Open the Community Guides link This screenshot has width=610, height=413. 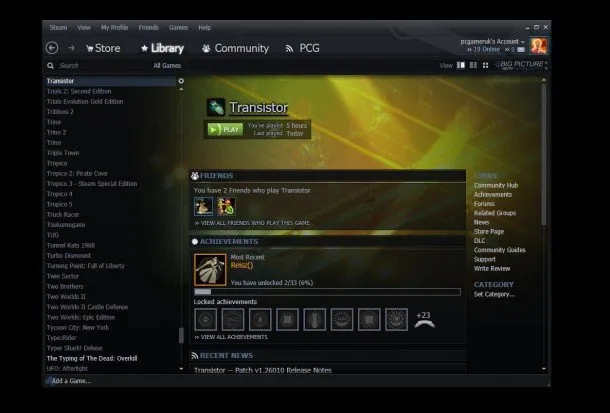point(500,250)
